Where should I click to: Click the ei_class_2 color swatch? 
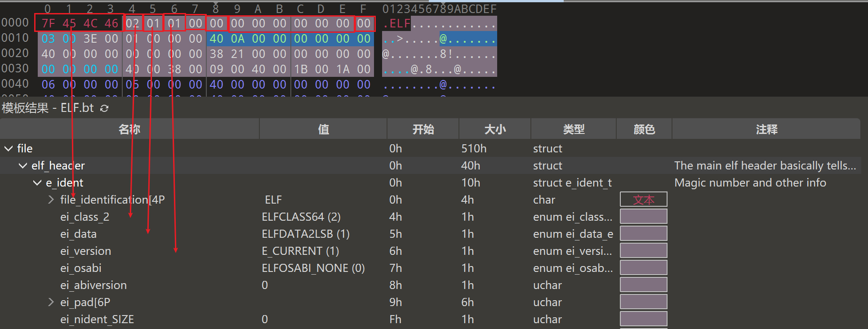coord(643,217)
